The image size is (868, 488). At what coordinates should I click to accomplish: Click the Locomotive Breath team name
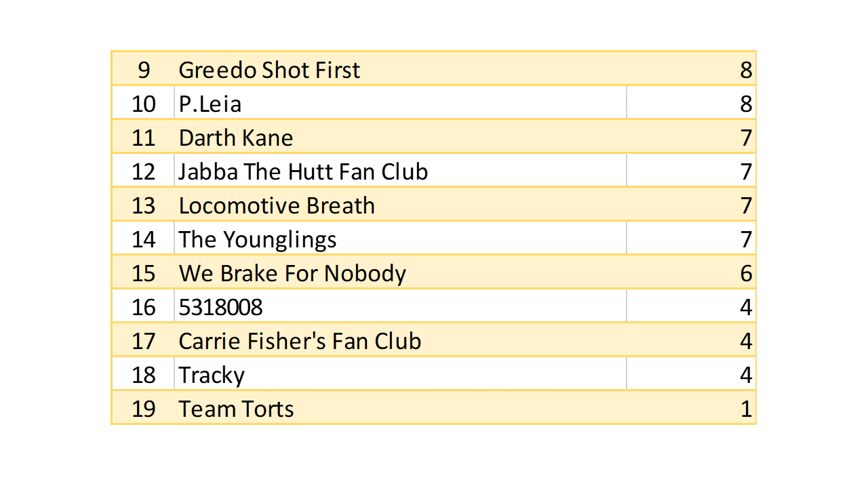pyautogui.click(x=277, y=205)
